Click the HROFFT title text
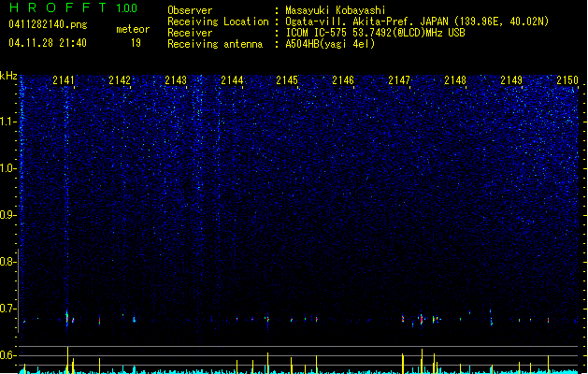 (58, 7)
